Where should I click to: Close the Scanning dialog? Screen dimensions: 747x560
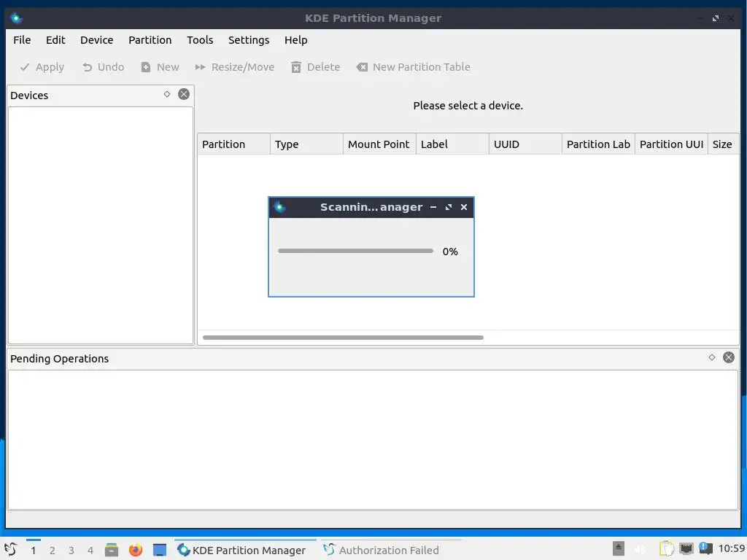click(464, 207)
